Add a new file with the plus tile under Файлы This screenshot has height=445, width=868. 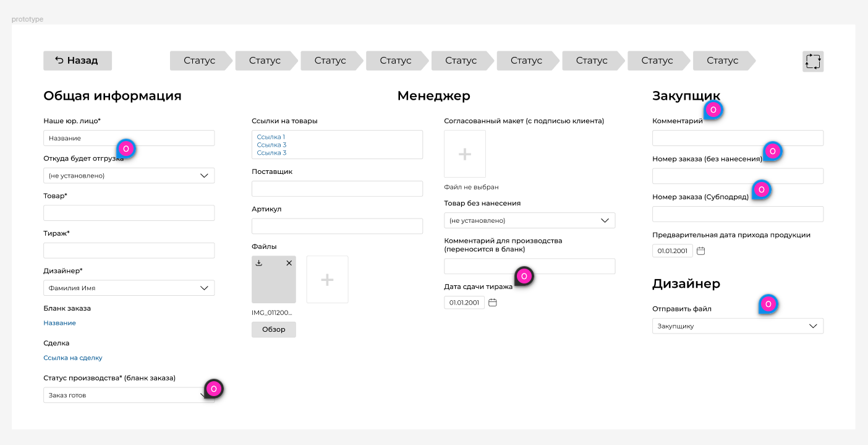[x=327, y=280]
